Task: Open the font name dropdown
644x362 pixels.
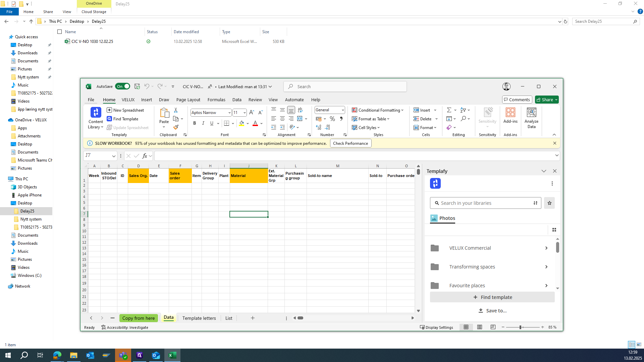Action: point(229,113)
